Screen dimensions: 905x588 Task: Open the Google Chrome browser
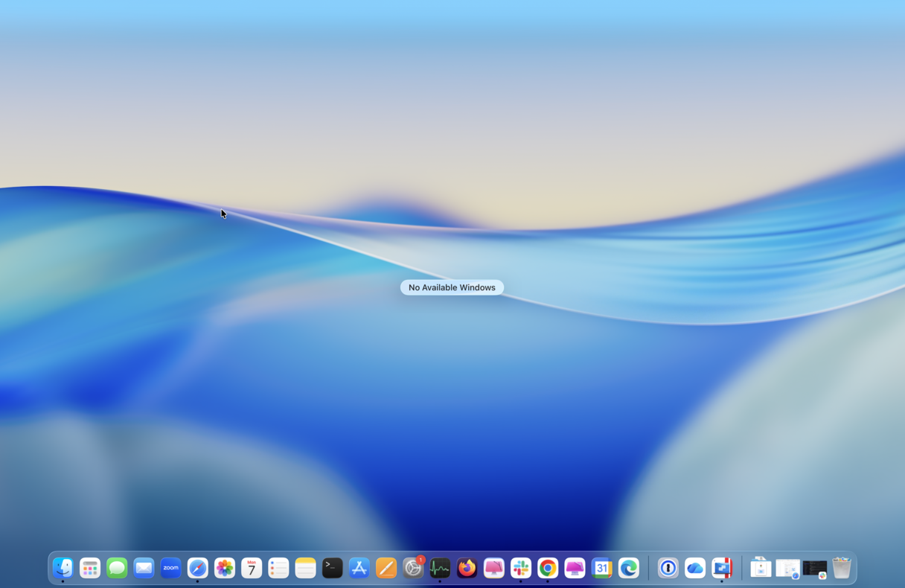[x=548, y=568]
